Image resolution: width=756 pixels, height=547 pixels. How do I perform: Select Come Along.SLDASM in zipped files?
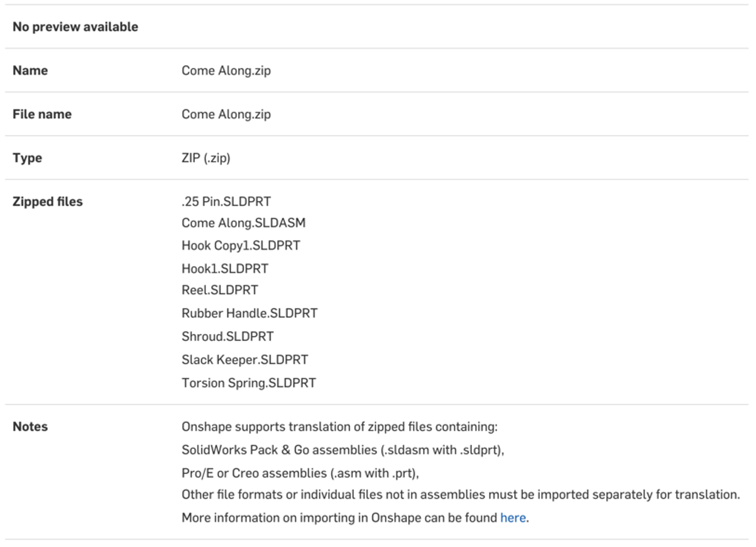coord(243,223)
